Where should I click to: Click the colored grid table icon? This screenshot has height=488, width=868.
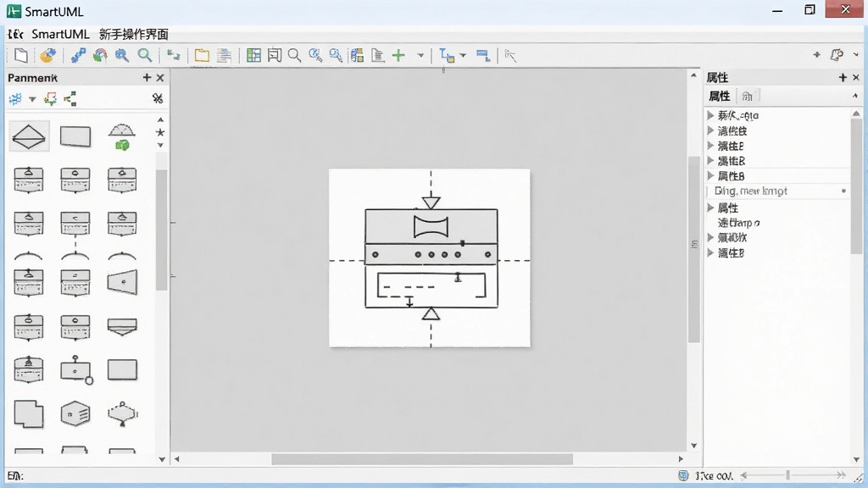(x=253, y=55)
